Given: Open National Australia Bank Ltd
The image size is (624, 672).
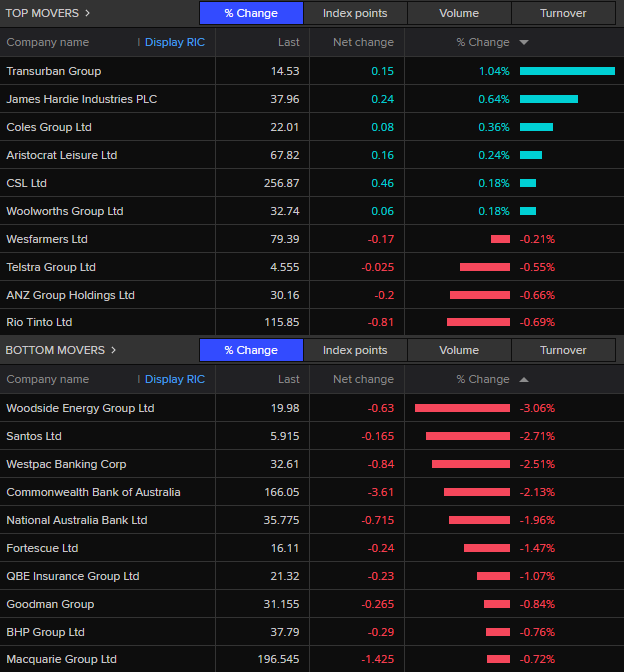Looking at the screenshot, I should 77,520.
